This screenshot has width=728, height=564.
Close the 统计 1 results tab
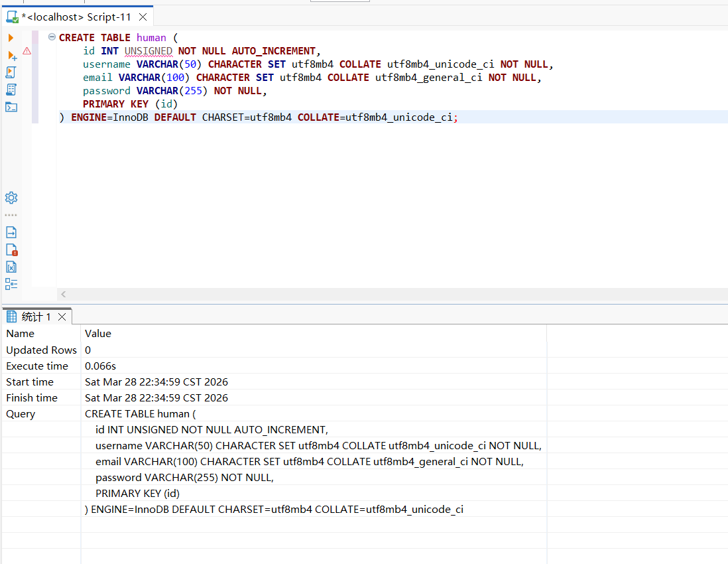62,317
